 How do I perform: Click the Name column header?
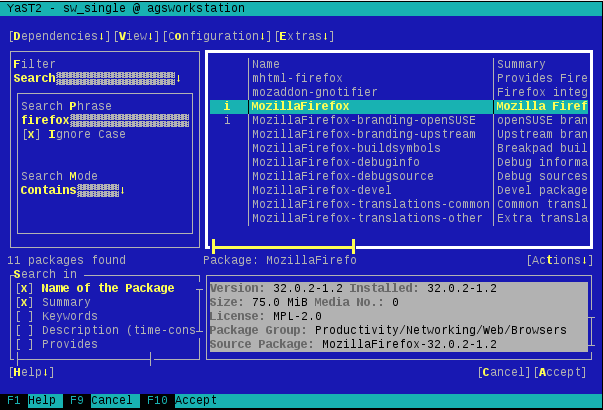(x=266, y=64)
